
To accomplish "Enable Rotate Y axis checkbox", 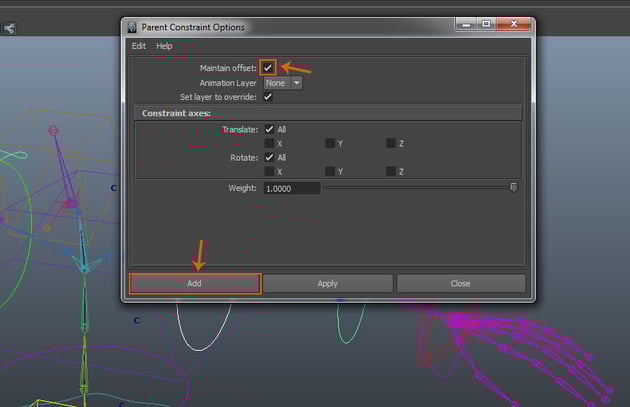I will 330,172.
